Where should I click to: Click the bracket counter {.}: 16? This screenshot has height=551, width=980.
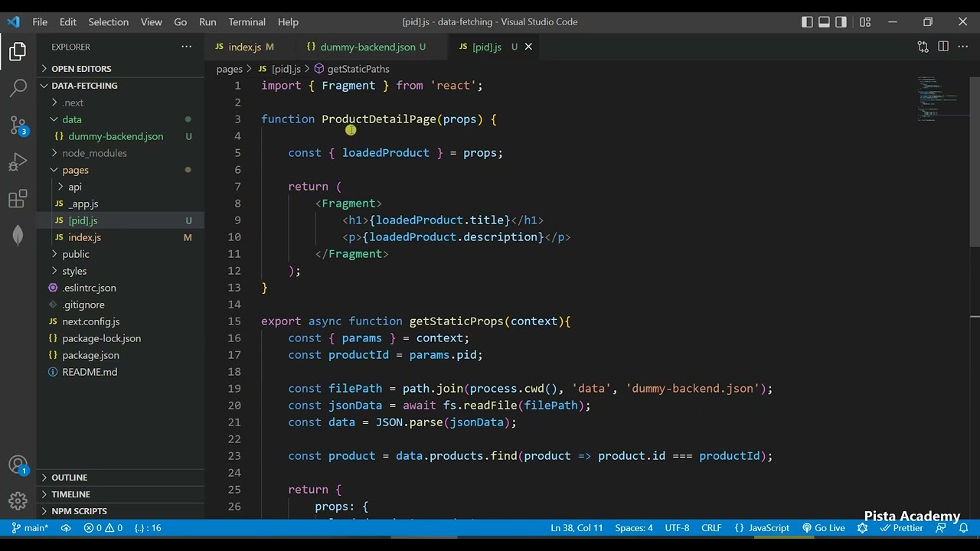(148, 528)
